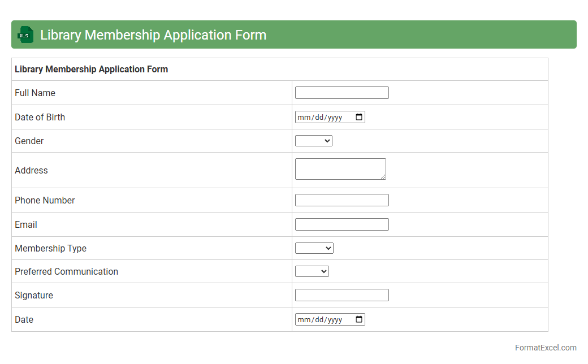Expand the Gender dropdown
Screen dimensions: 588x364
click(314, 141)
